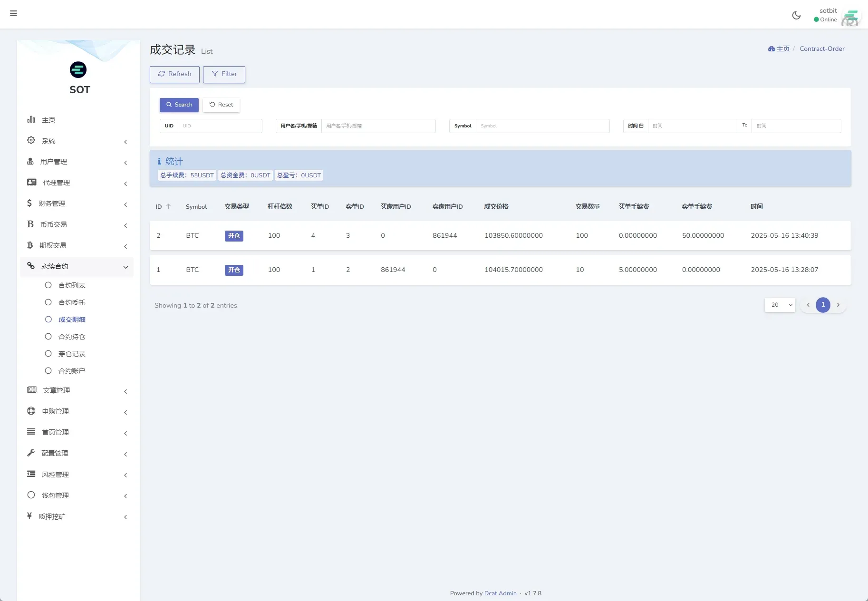
Task: Select the 用户管理 user icon
Action: 31,161
